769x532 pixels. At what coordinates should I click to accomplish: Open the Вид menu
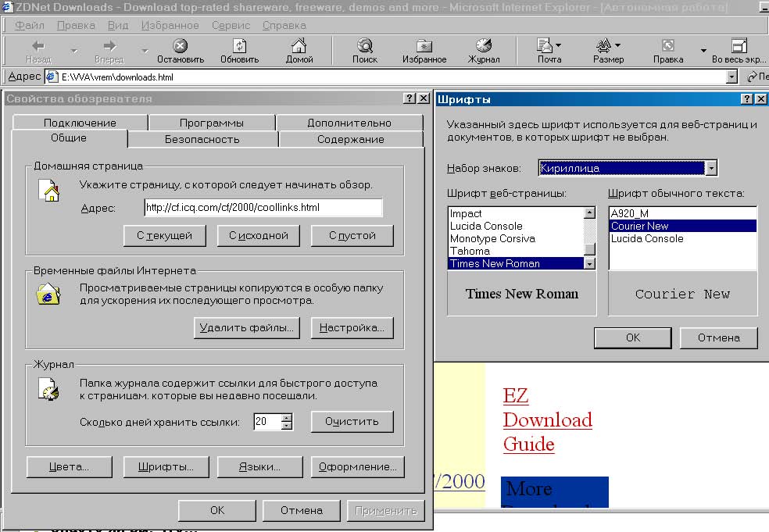click(118, 25)
